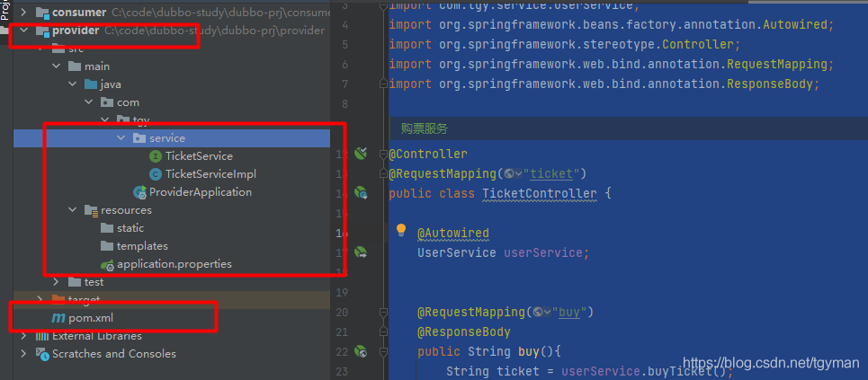Image resolution: width=868 pixels, height=380 pixels.
Task: Click the @Controller annotation text
Action: (428, 154)
